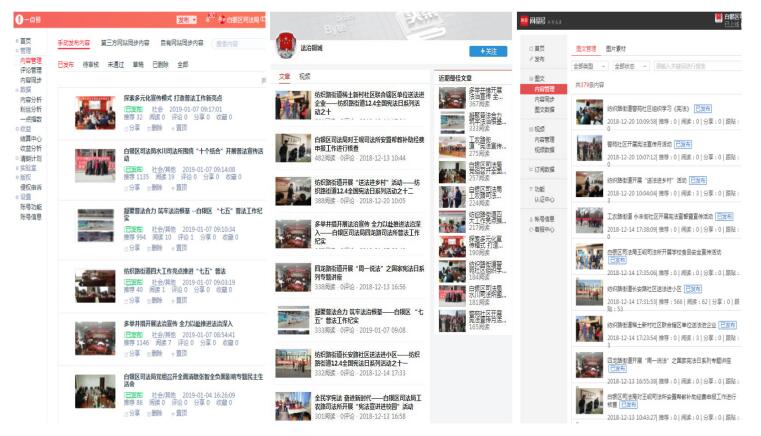Open thumbnail of 探索多元化宣传模式 article
This screenshot has width=761, height=436.
point(95,113)
